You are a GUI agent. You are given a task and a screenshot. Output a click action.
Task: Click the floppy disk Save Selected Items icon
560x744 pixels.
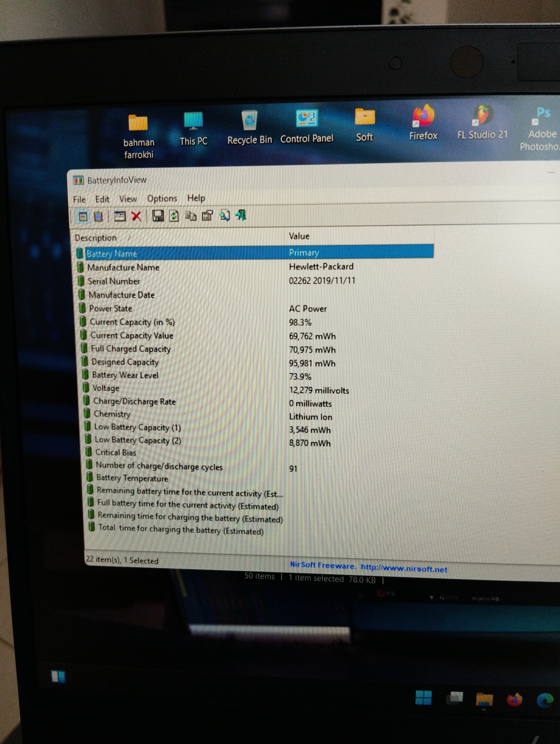(x=158, y=216)
